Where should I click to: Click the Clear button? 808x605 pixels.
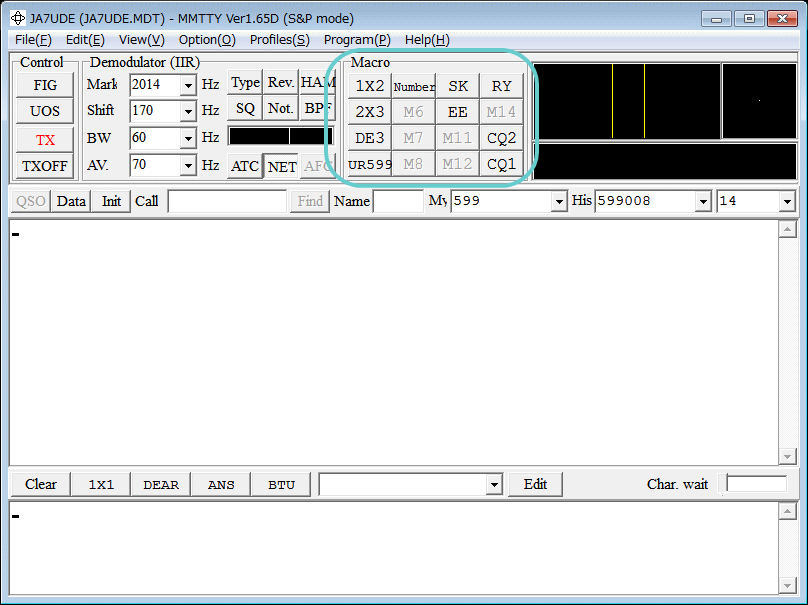(x=40, y=484)
